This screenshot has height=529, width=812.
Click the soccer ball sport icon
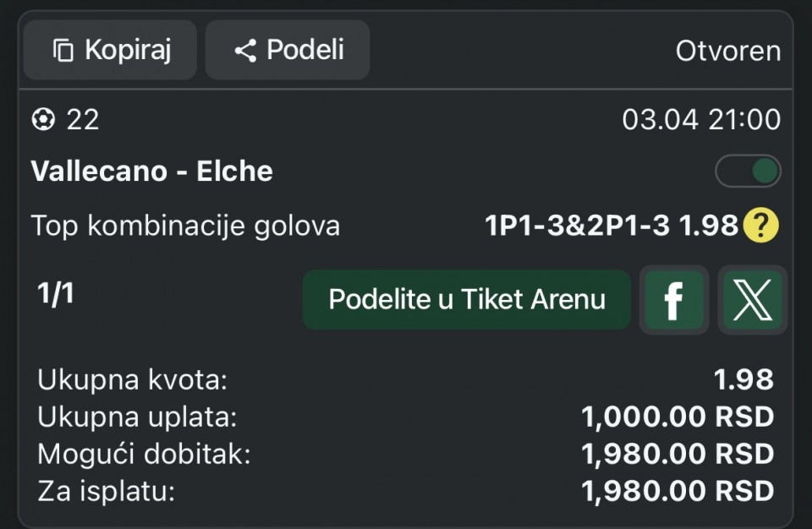tap(42, 120)
